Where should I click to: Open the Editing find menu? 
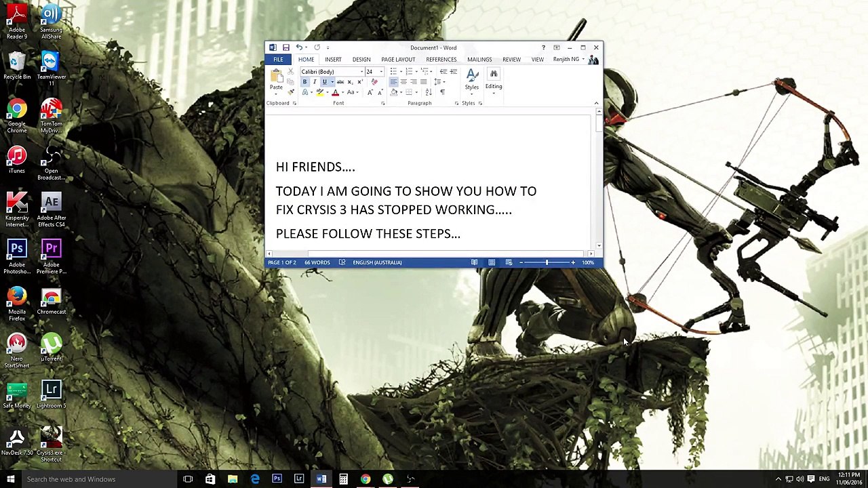click(494, 81)
